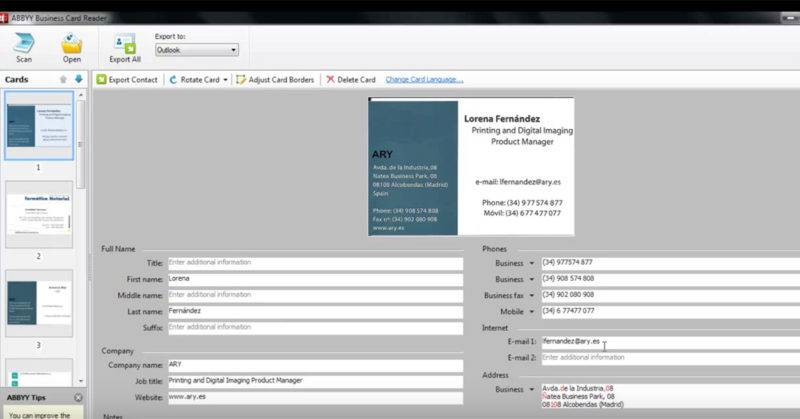The width and height of the screenshot is (800, 419).
Task: Click the Business address text box
Action: coord(670,397)
